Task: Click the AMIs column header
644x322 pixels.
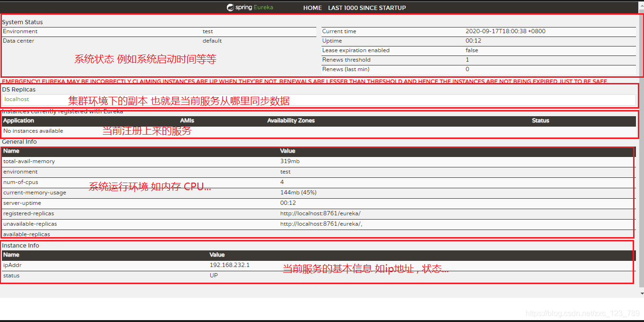Action: tap(187, 120)
